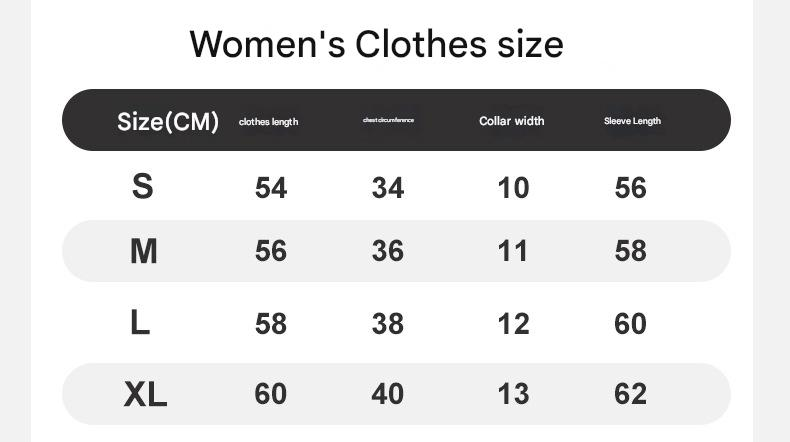Click the "clothes length" column header
This screenshot has width=790, height=442.
click(x=268, y=122)
